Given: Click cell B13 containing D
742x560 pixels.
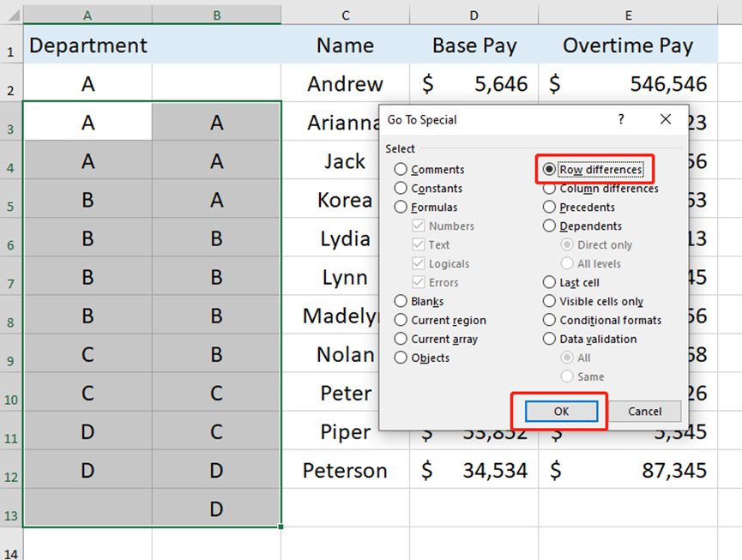Looking at the screenshot, I should 216,508.
